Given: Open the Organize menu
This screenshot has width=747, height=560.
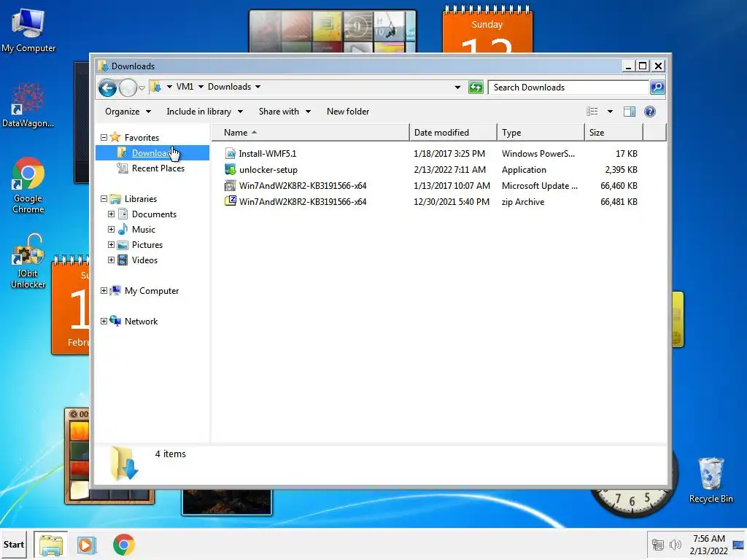Looking at the screenshot, I should coord(128,112).
